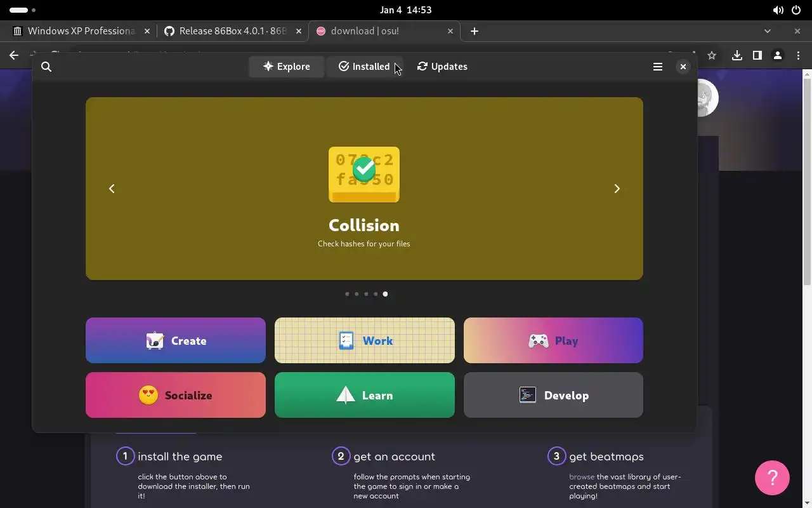This screenshot has height=508, width=812.
Task: Open the Play category
Action: pos(553,340)
